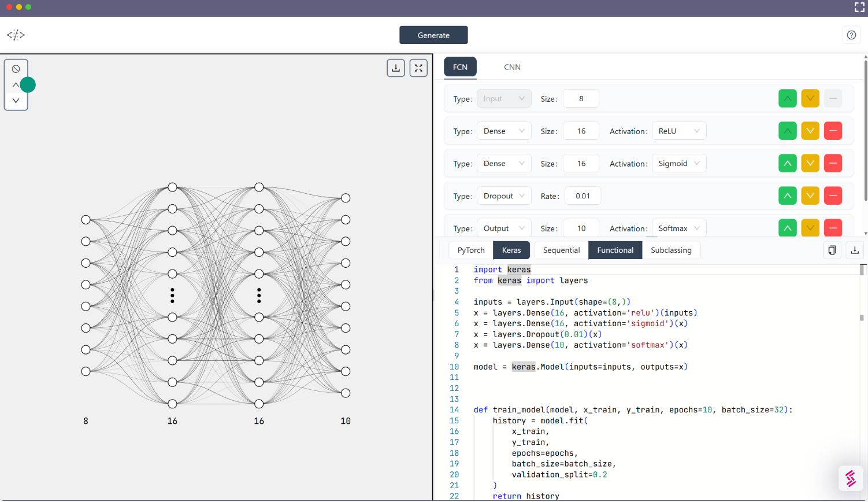Viewport: 868px width, 502px height.
Task: Copy the generated code to clipboard
Action: [x=832, y=250]
